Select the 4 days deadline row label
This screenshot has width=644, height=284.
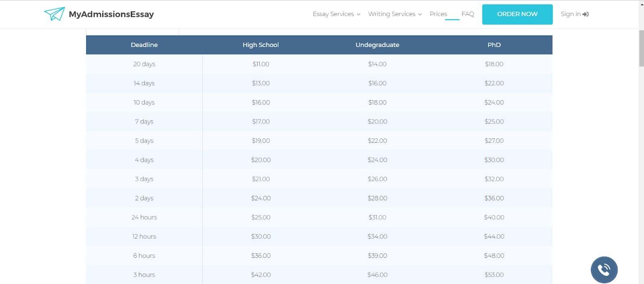coord(144,160)
